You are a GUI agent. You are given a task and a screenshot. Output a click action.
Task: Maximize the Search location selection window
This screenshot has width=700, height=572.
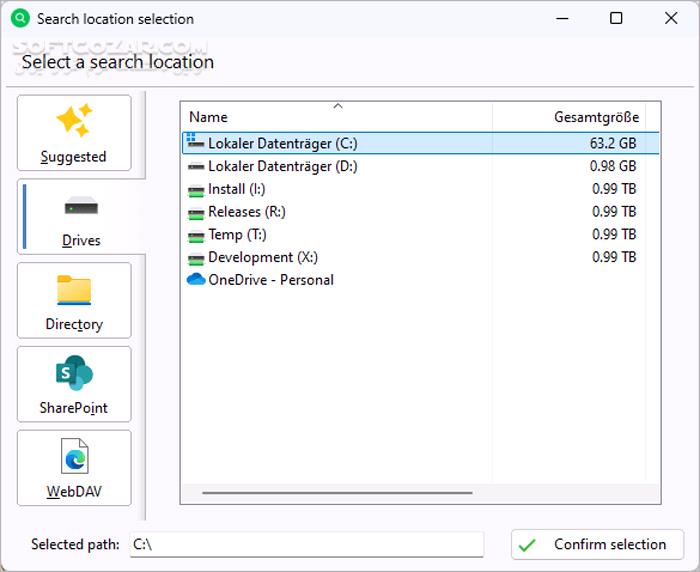pyautogui.click(x=616, y=18)
